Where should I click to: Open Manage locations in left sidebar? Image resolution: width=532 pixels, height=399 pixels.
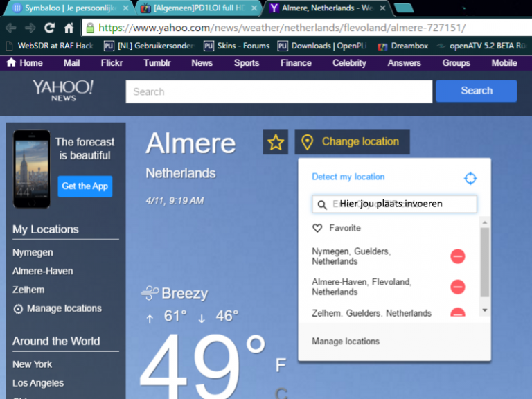[64, 308]
